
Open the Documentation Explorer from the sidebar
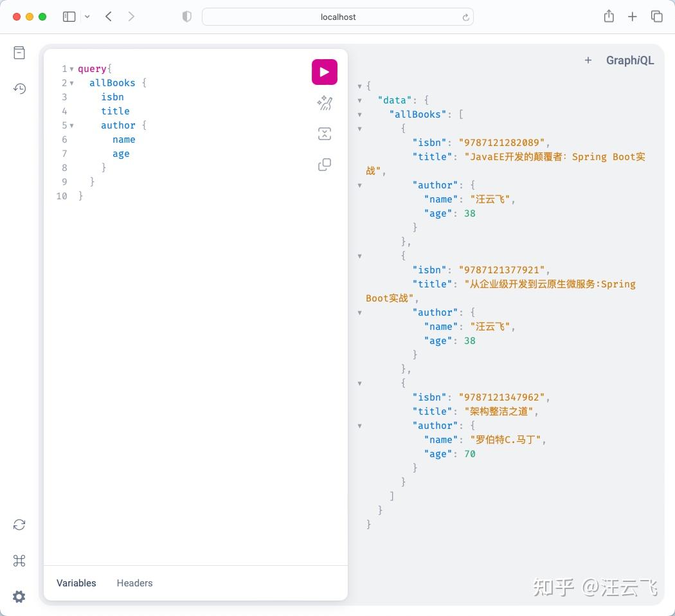19,52
